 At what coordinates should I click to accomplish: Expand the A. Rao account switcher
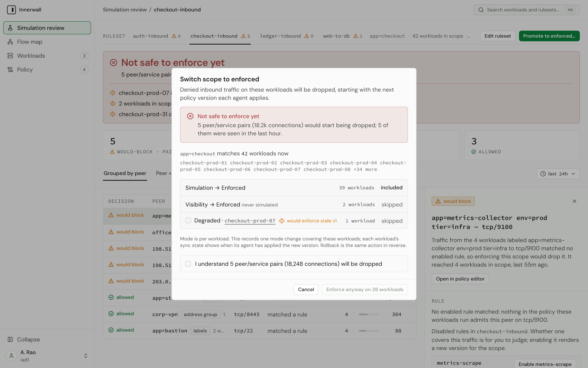pyautogui.click(x=86, y=356)
